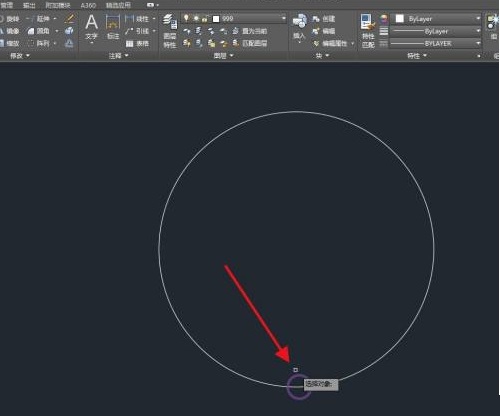The height and width of the screenshot is (416, 500).
Task: Switch to the A360 ribbon tab
Action: (x=88, y=5)
